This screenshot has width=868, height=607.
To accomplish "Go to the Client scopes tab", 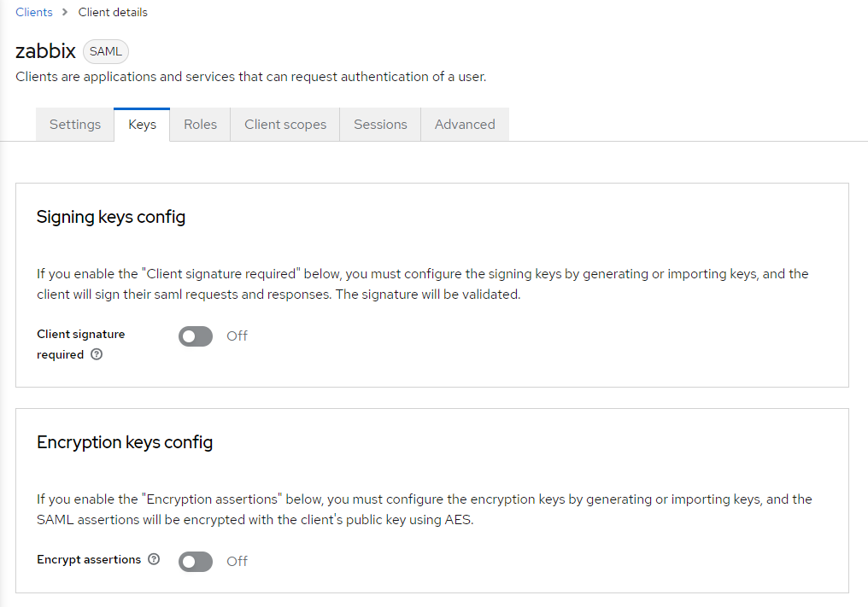I will [x=285, y=125].
